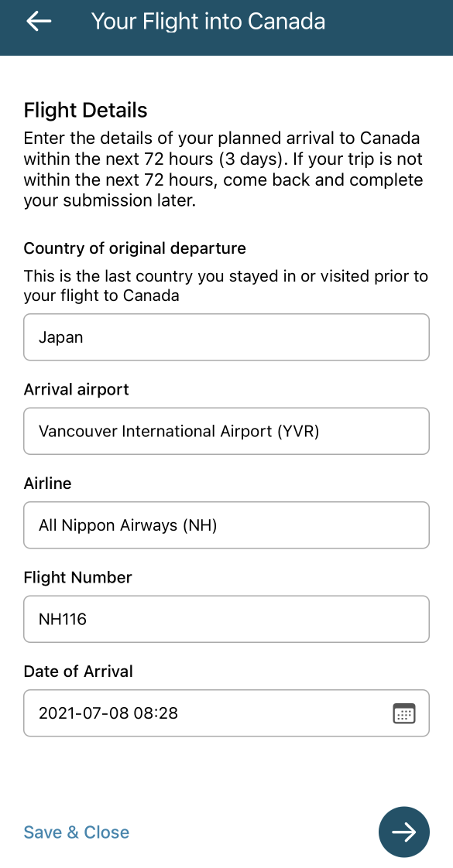Open the Airline field showing All Nippon Airways
Screen dimensions: 453x868
click(226, 525)
